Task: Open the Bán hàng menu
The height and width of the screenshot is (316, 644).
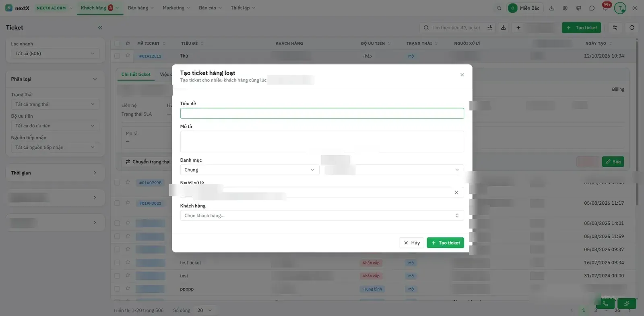Action: [x=140, y=8]
